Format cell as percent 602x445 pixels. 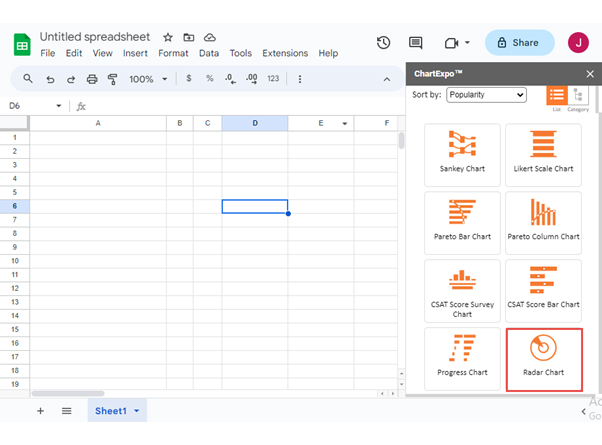[209, 78]
